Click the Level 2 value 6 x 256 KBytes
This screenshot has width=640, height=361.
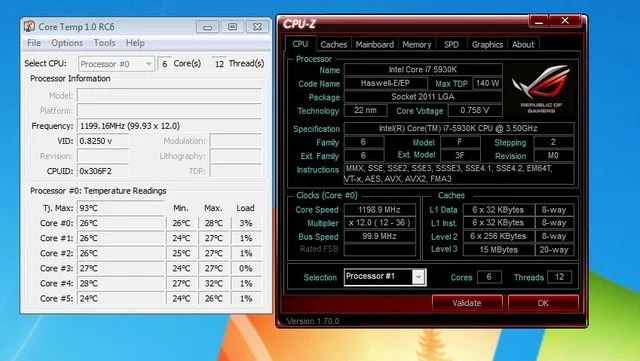coord(498,236)
